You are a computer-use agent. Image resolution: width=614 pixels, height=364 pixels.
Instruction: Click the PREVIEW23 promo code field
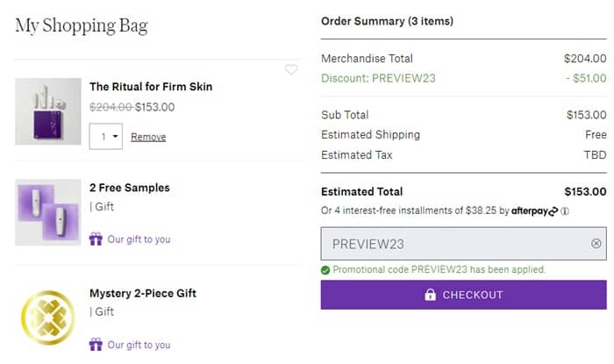pyautogui.click(x=456, y=244)
